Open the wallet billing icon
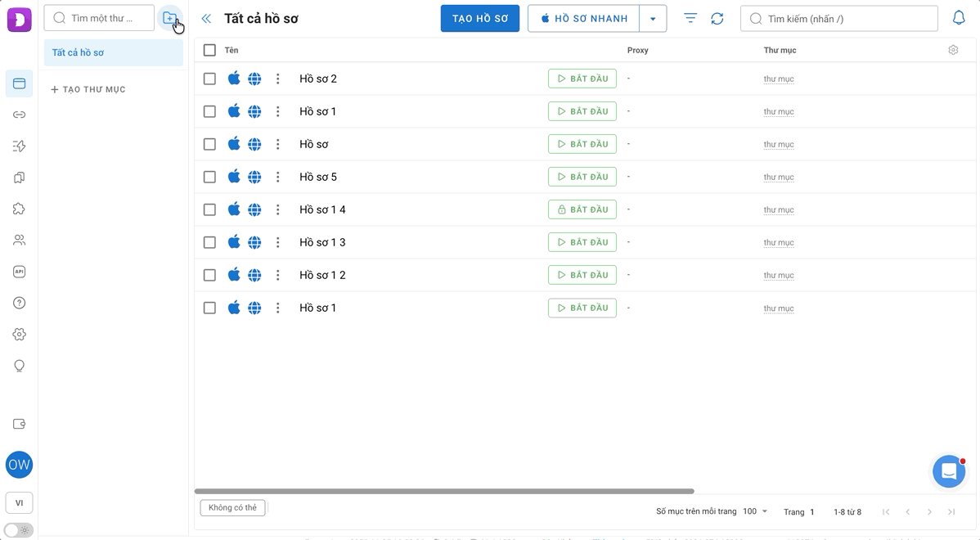This screenshot has height=540, width=980. click(x=20, y=424)
